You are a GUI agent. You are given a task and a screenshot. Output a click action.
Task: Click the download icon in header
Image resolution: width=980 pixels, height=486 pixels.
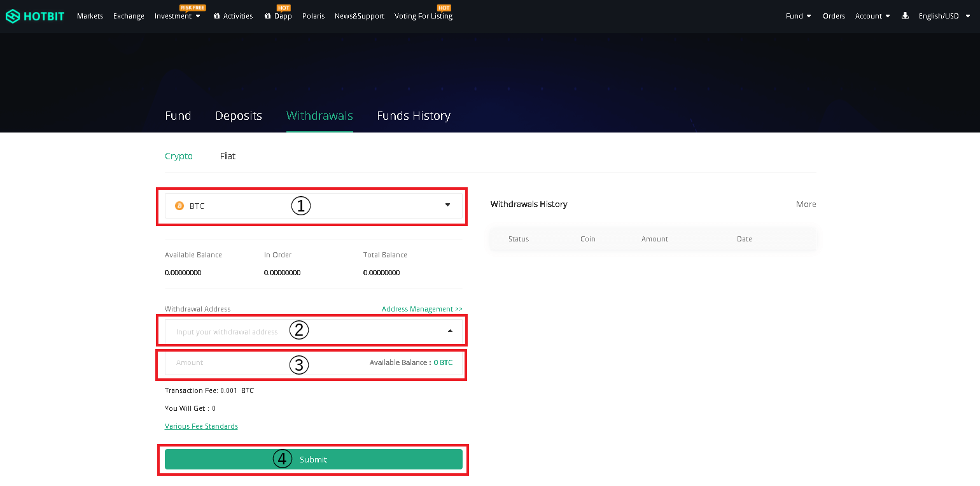coord(905,16)
